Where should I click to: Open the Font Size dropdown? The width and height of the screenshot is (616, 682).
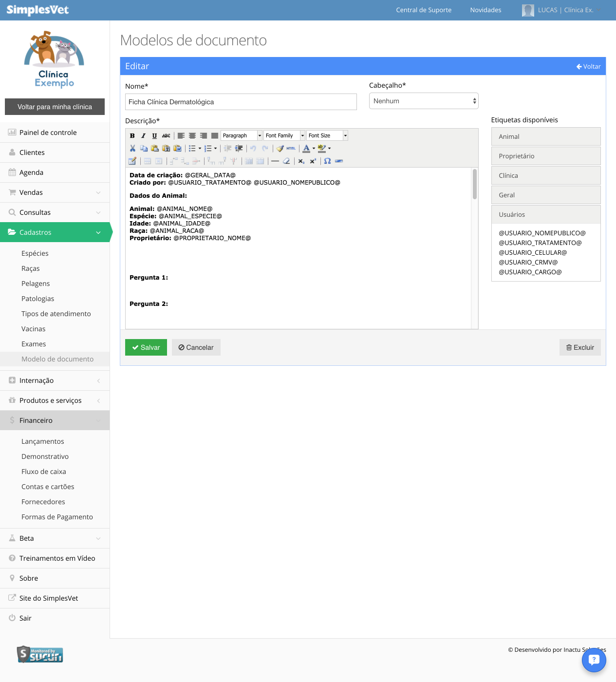point(327,135)
